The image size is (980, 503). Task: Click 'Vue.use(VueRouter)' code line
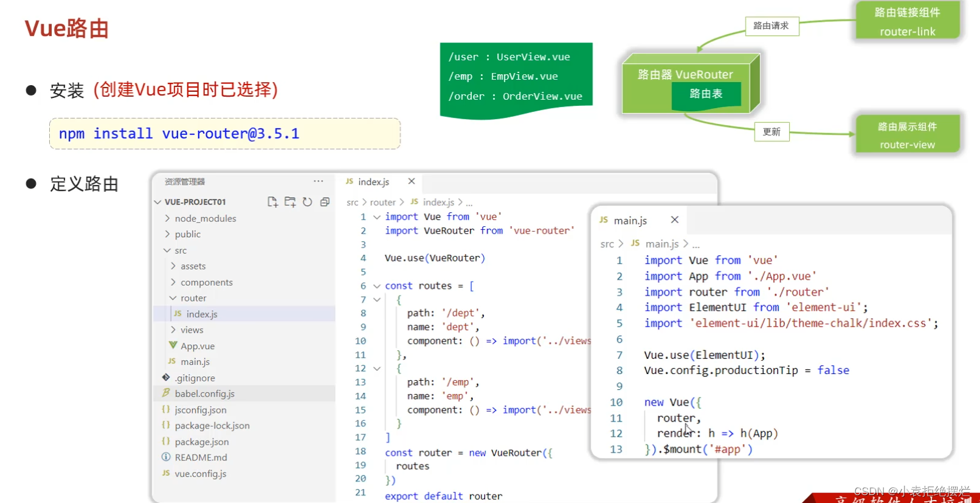tap(435, 258)
